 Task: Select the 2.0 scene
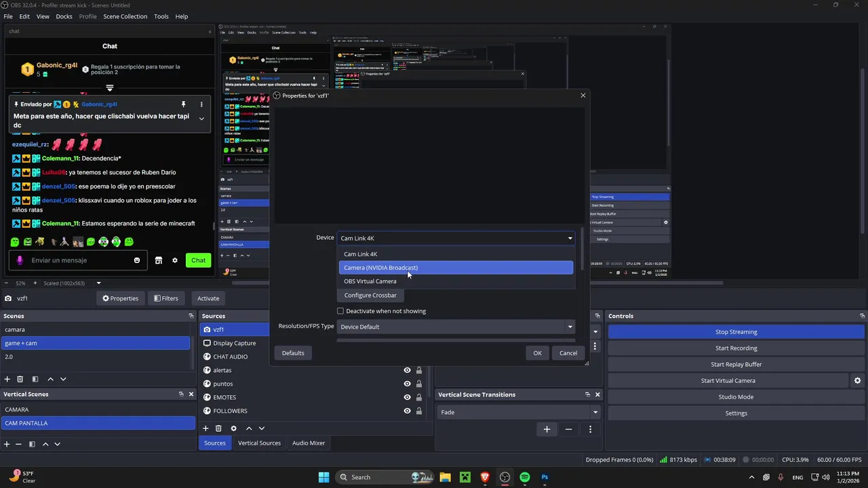point(96,357)
